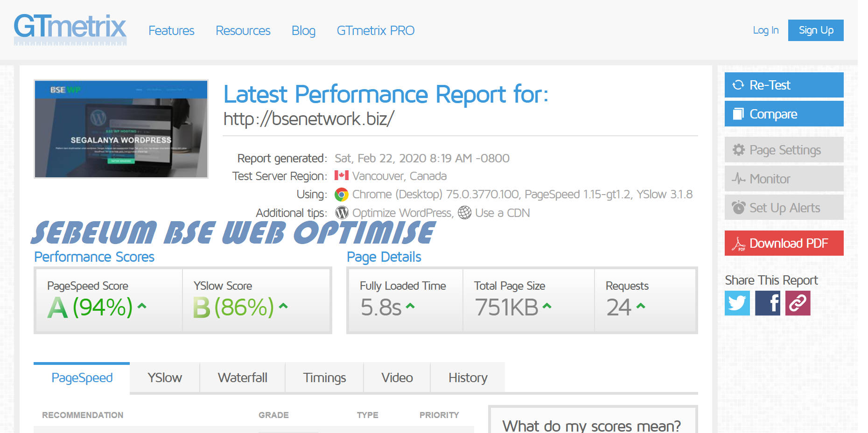Open the Features menu

171,31
